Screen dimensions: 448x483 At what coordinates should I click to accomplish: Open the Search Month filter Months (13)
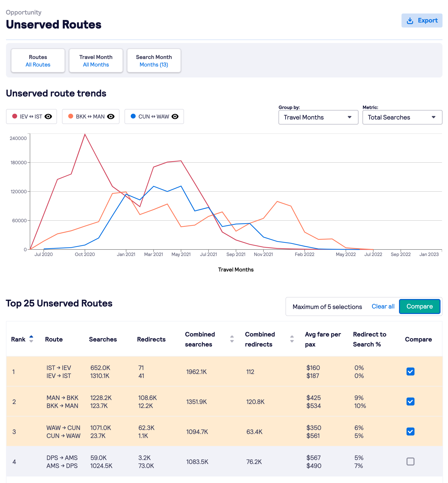point(154,61)
